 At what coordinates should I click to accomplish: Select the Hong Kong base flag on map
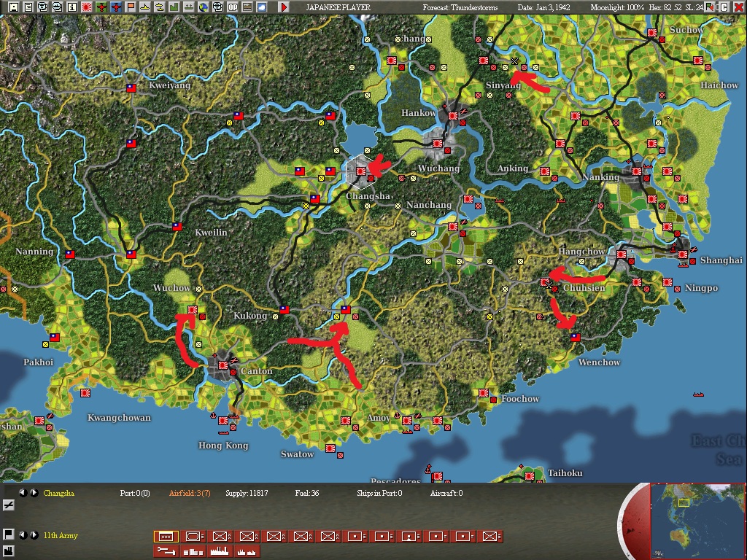pos(223,421)
